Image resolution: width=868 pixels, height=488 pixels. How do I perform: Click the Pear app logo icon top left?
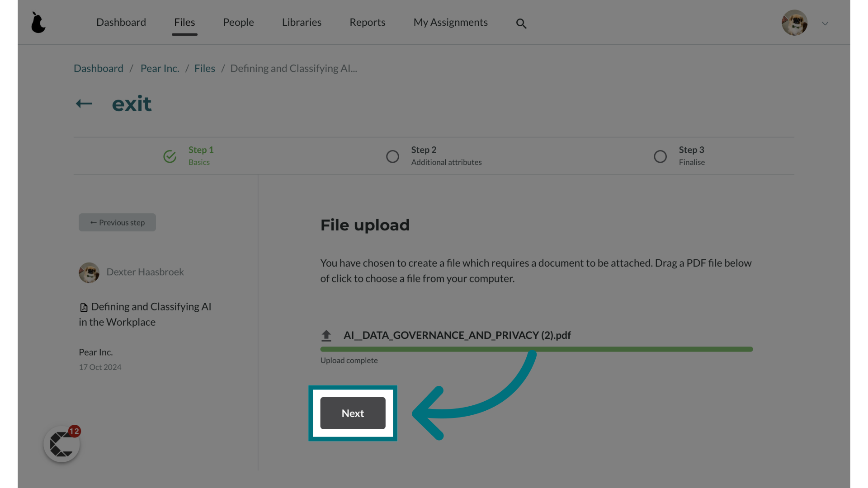click(x=38, y=22)
